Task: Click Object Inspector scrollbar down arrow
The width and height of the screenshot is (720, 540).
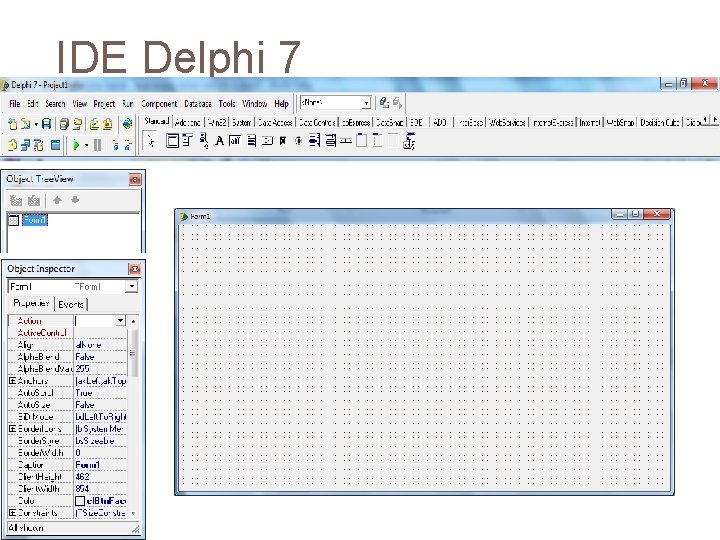Action: pos(133,513)
